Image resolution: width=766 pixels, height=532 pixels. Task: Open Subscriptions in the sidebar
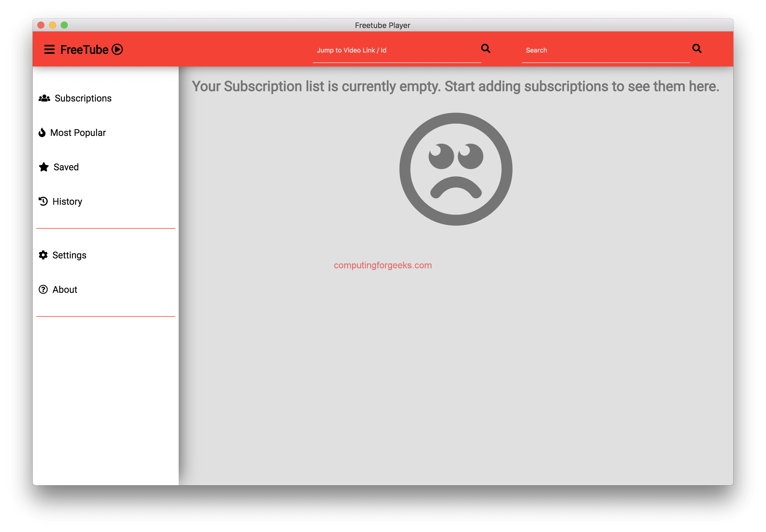point(75,98)
